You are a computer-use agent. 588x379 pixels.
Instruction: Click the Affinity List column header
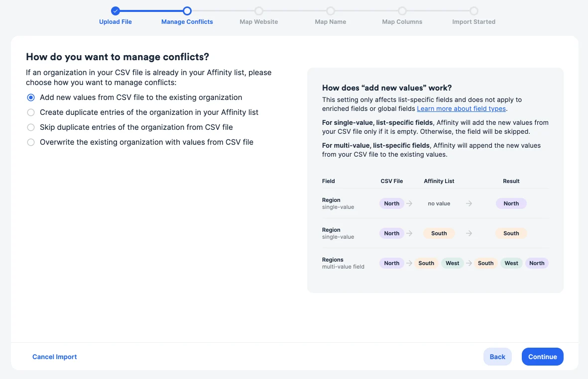click(x=439, y=181)
